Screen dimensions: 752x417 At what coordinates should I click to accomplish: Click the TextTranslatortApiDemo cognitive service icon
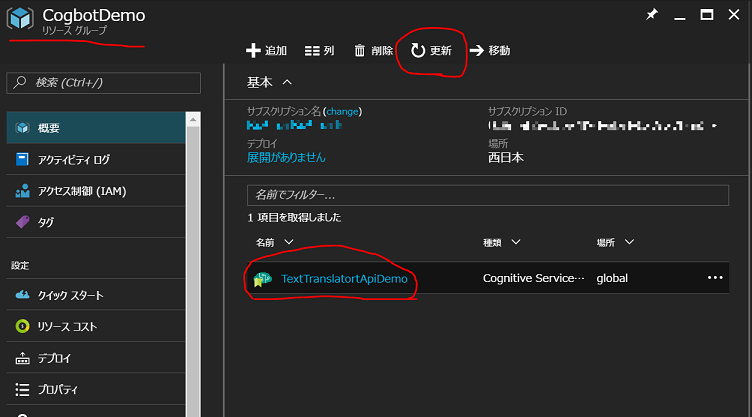tap(262, 279)
